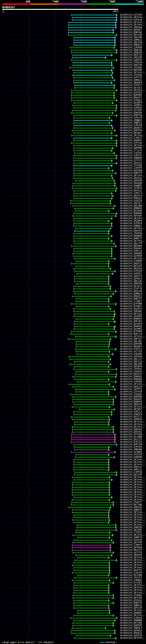Viewport: 146px width, 644px height.
Task: Click hit label UniRef100_A0BVD6
Action: 131,457
